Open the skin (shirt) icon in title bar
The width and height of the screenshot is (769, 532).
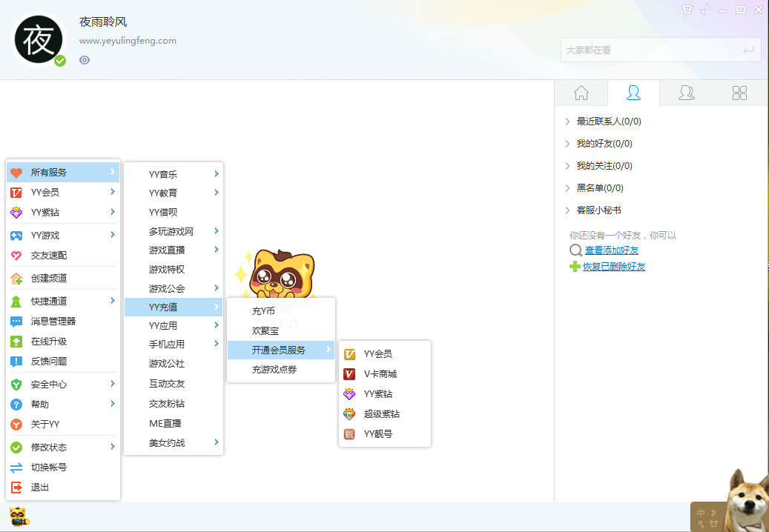point(687,10)
